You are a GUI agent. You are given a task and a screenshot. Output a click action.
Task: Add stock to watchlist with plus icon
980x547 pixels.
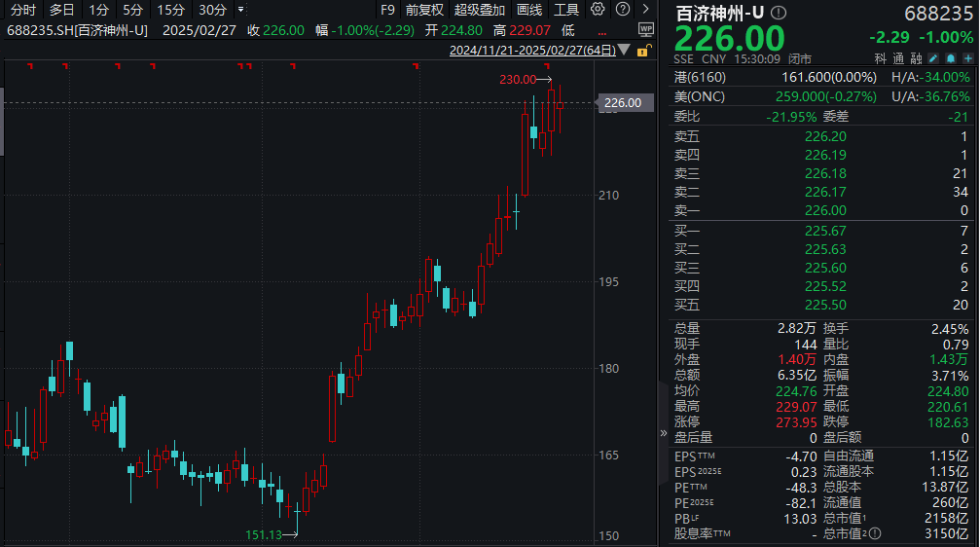click(x=968, y=58)
